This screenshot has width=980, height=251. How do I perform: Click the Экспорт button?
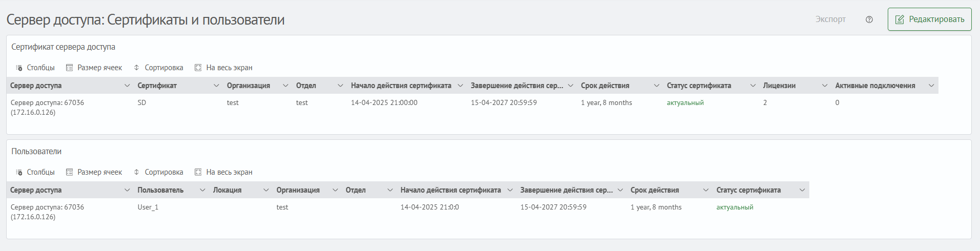pyautogui.click(x=830, y=19)
